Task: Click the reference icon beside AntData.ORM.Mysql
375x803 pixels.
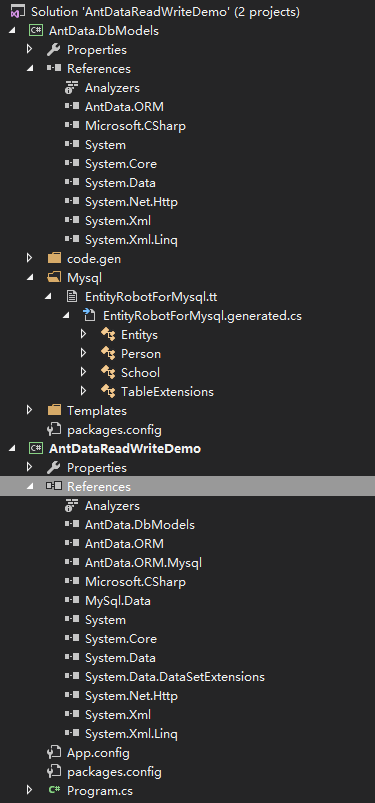Action: point(72,562)
